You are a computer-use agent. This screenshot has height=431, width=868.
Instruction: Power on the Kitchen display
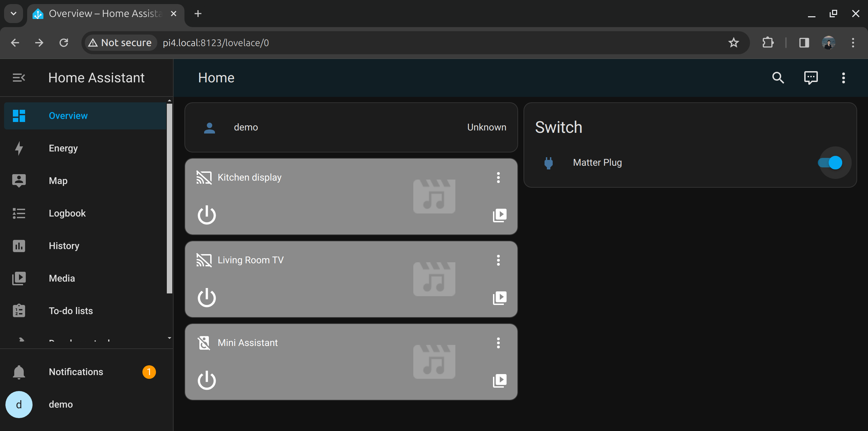point(206,215)
